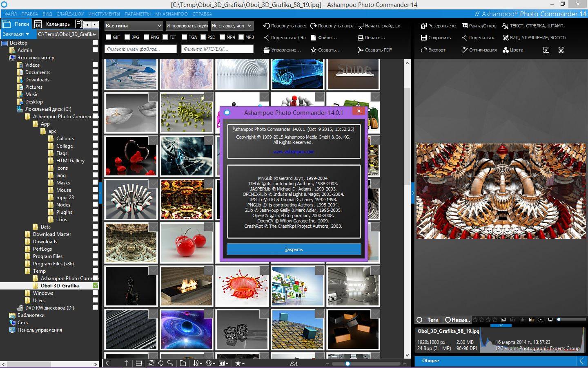Open the folder path dropdown
This screenshot has width=588, height=368.
tap(67, 34)
